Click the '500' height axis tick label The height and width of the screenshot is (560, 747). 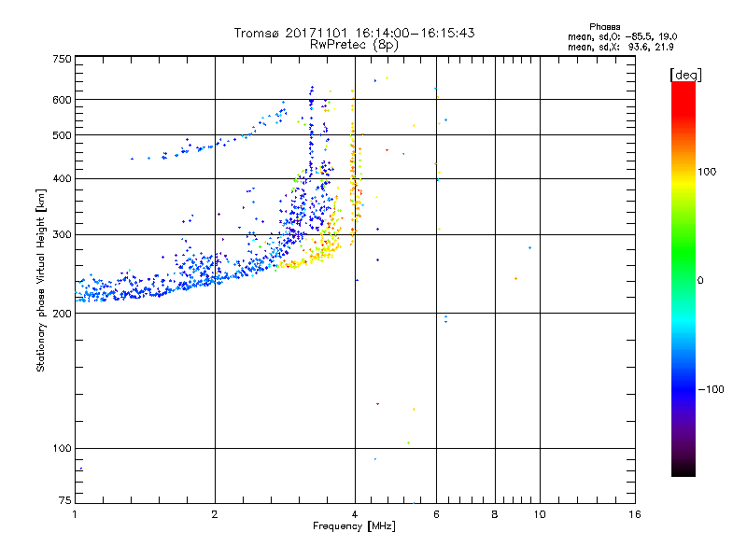pyautogui.click(x=62, y=135)
